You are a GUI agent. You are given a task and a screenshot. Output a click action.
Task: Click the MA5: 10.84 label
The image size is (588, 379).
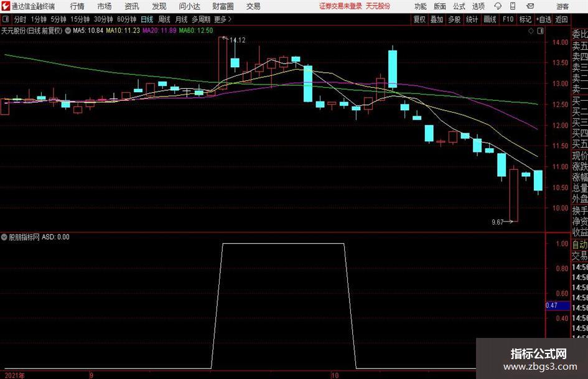click(88, 30)
